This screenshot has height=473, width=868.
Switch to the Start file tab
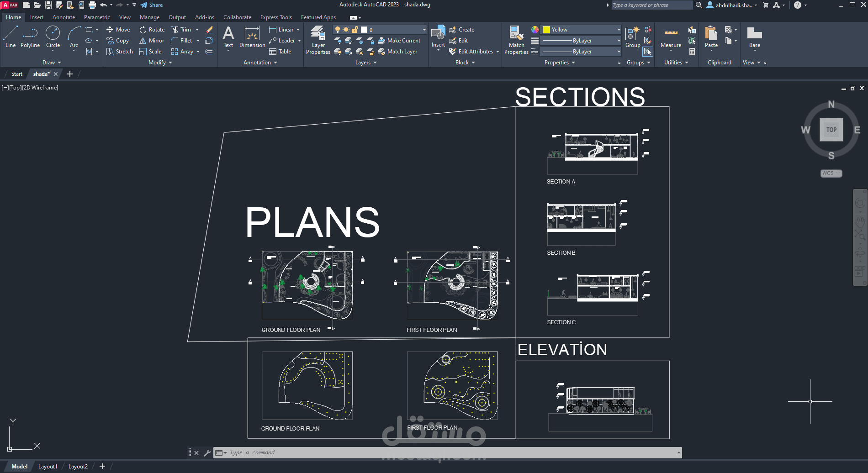[16, 74]
